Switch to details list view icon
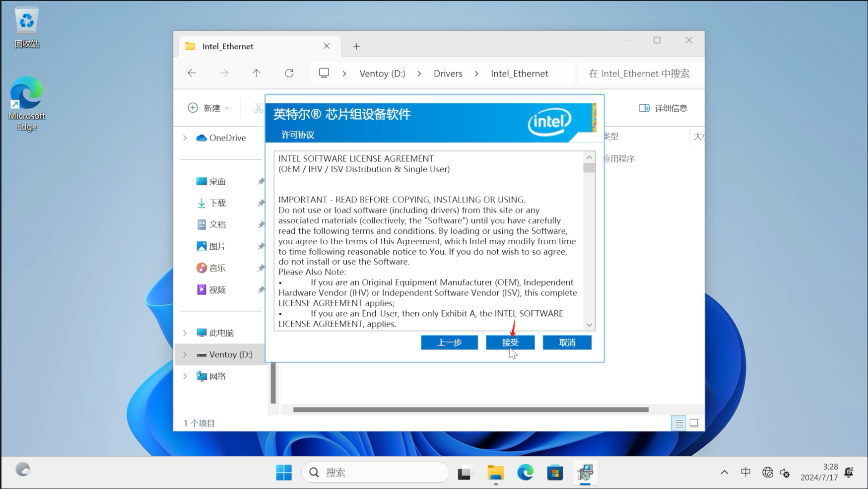Image resolution: width=868 pixels, height=489 pixels. point(679,423)
